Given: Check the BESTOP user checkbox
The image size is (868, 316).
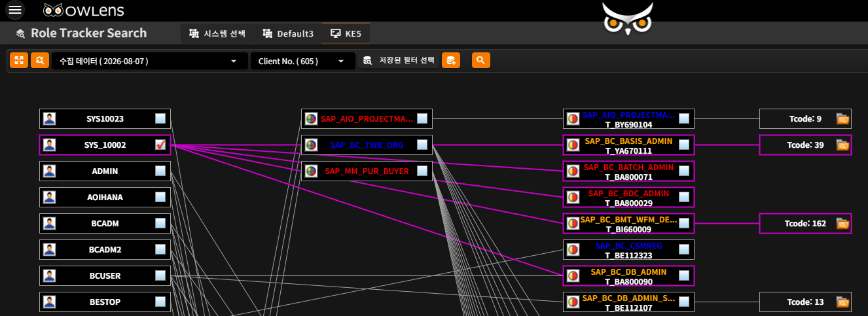Looking at the screenshot, I should (160, 302).
